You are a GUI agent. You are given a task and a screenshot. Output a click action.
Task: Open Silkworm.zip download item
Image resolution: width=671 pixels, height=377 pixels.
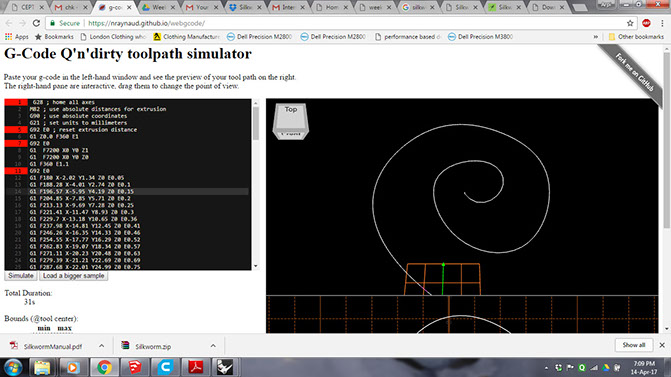coord(147,346)
